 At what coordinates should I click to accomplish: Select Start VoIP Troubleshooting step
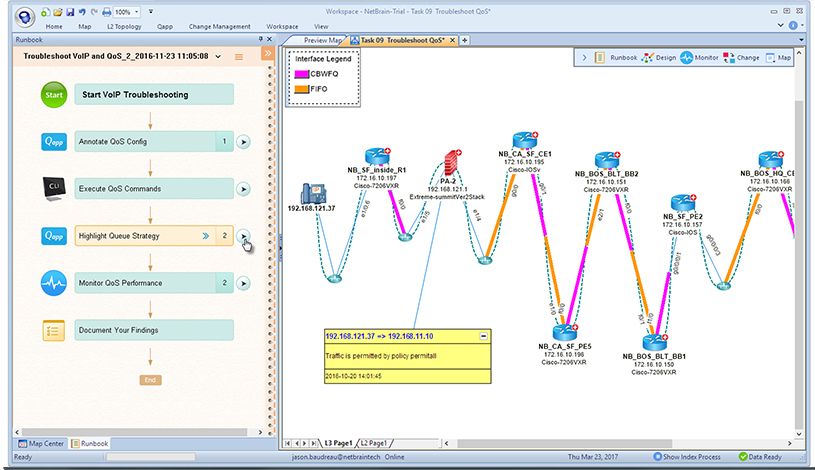pos(154,95)
